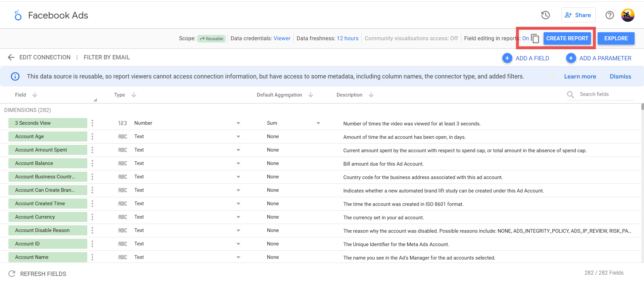Open the user account avatar

(628, 15)
